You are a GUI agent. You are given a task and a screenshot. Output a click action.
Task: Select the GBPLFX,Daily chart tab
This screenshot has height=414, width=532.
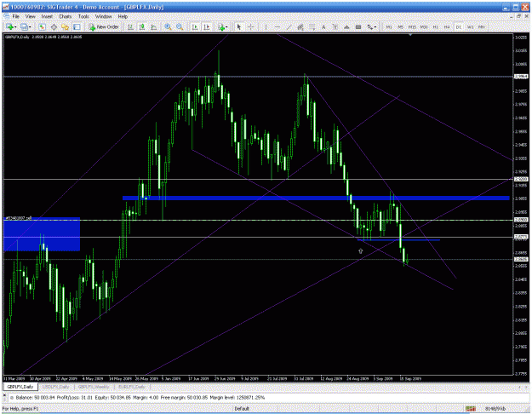pyautogui.click(x=20, y=387)
